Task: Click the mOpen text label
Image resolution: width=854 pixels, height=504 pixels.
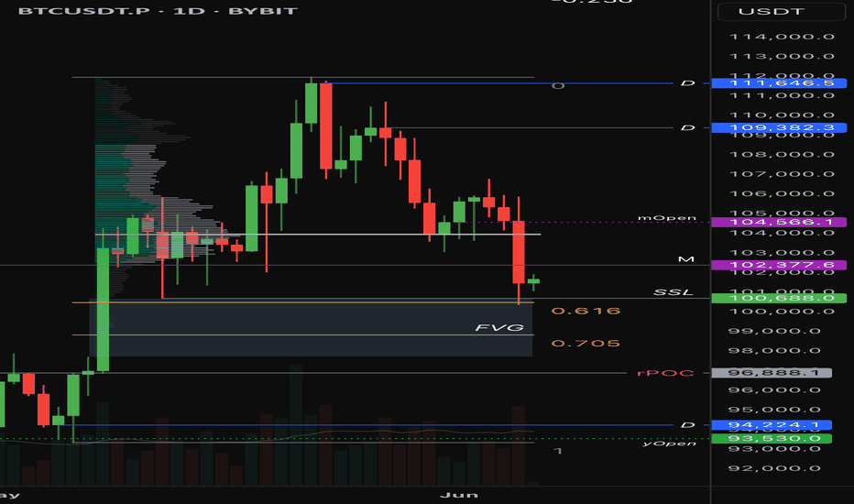Action: point(667,218)
